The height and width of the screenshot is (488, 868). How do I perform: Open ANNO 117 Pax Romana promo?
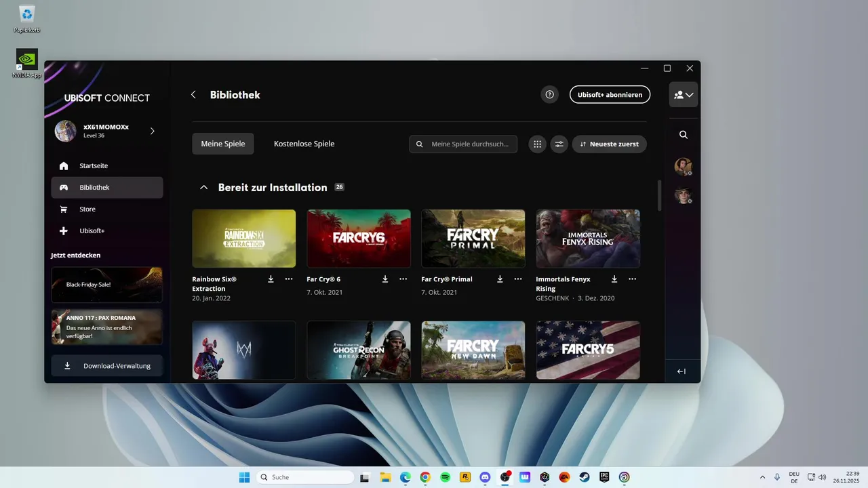[x=107, y=327]
